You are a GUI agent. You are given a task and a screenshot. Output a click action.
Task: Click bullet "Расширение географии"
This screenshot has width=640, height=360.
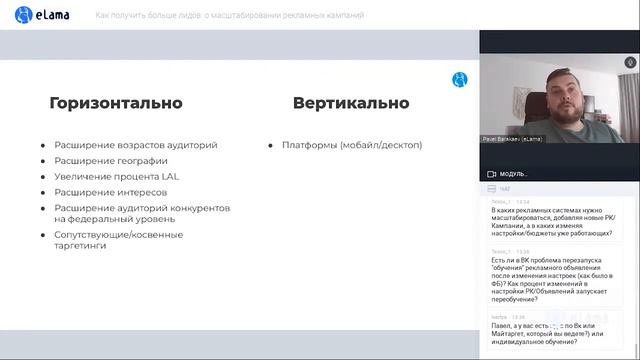click(x=111, y=161)
